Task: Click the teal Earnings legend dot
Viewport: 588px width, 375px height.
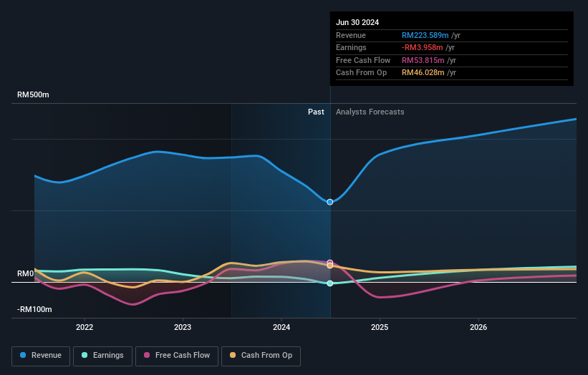Action: point(85,355)
